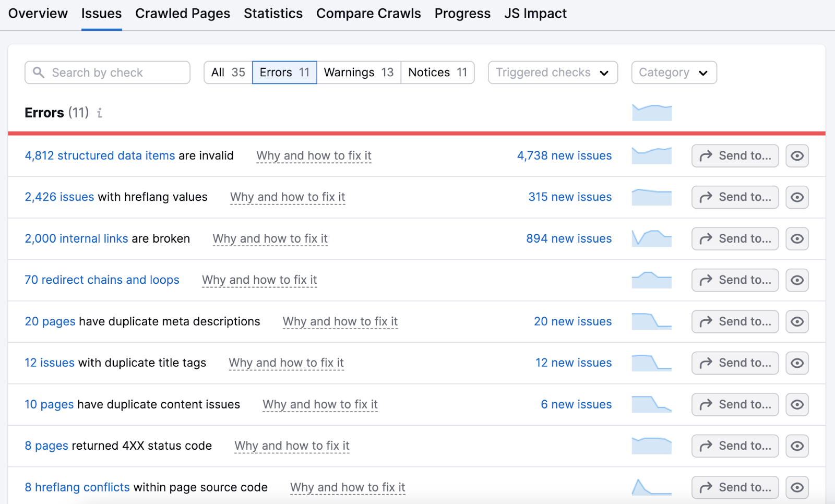Open the Category filter dropdown
The image size is (835, 504).
tap(673, 73)
